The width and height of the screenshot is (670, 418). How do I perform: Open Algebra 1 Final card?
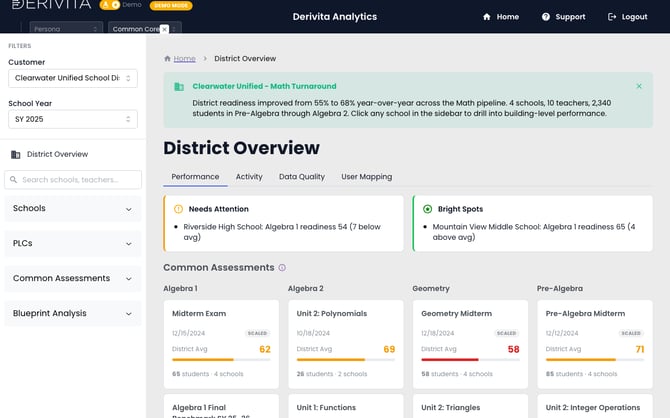(x=221, y=406)
